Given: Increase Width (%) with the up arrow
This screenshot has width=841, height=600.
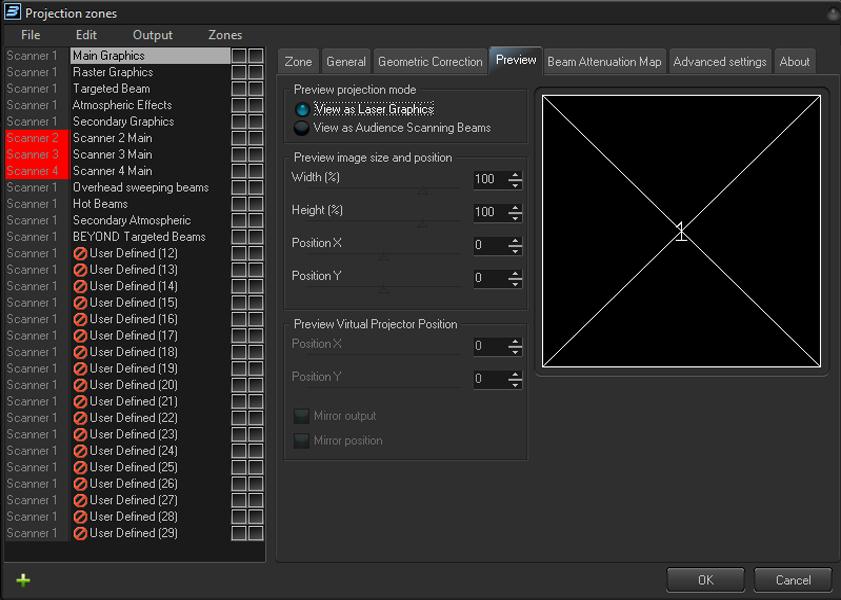Looking at the screenshot, I should [x=515, y=175].
